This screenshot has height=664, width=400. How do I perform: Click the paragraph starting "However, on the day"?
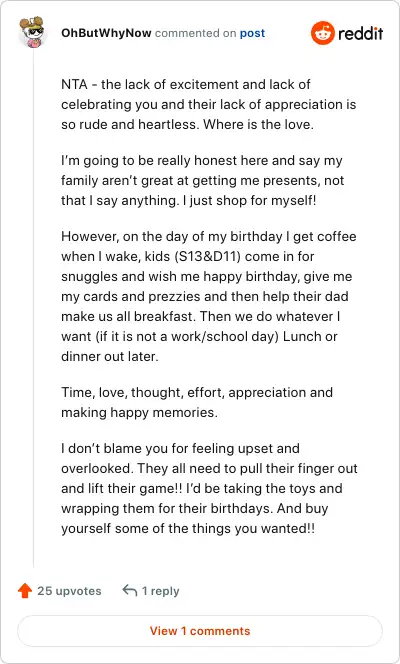point(209,296)
